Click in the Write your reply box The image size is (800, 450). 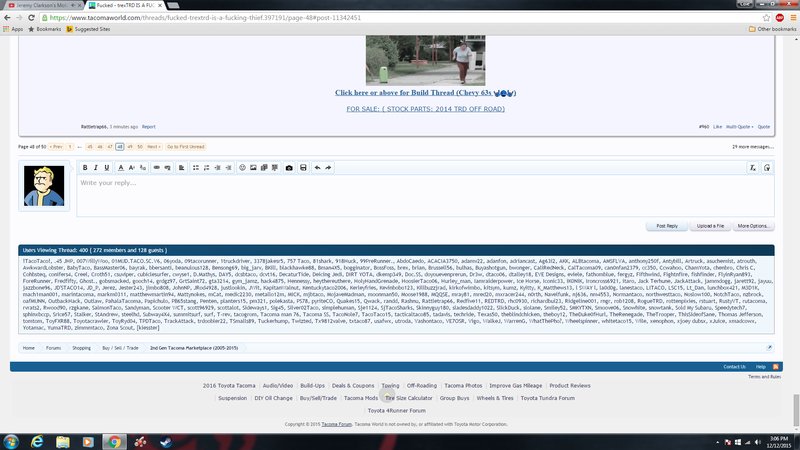click(426, 196)
